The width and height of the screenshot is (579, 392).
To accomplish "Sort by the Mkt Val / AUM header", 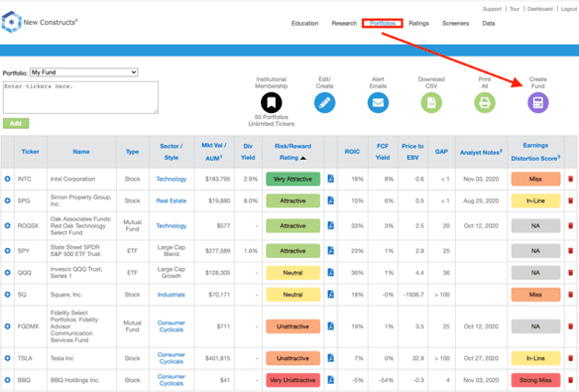I will [214, 151].
